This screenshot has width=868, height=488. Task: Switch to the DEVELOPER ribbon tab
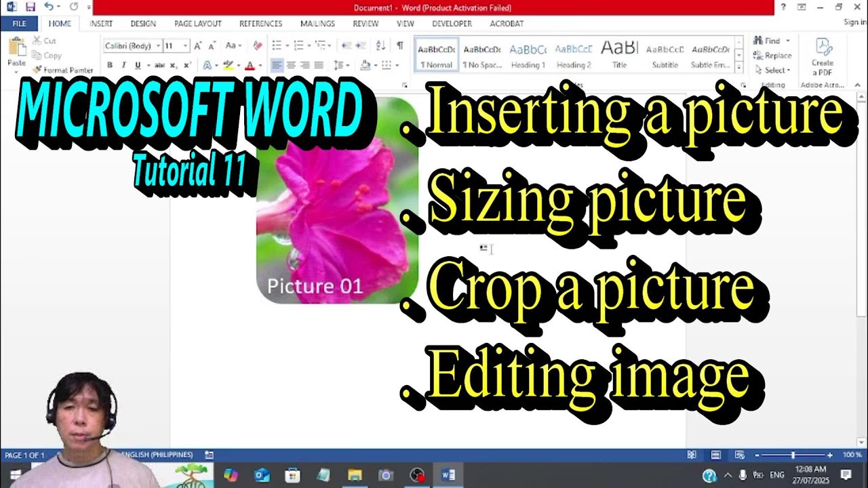pos(452,23)
